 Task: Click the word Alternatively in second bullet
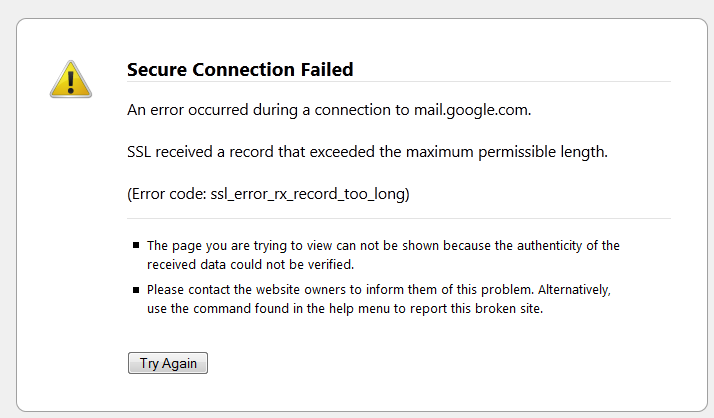click(x=574, y=290)
